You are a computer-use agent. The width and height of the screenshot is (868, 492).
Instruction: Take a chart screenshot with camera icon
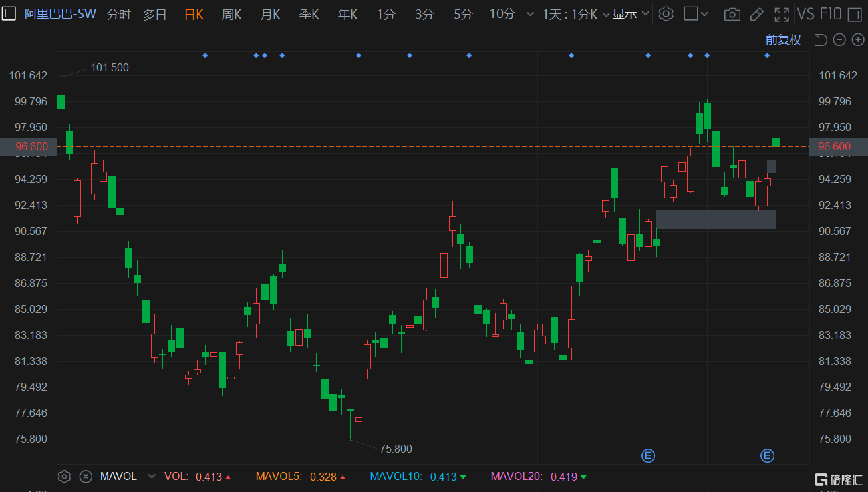732,14
